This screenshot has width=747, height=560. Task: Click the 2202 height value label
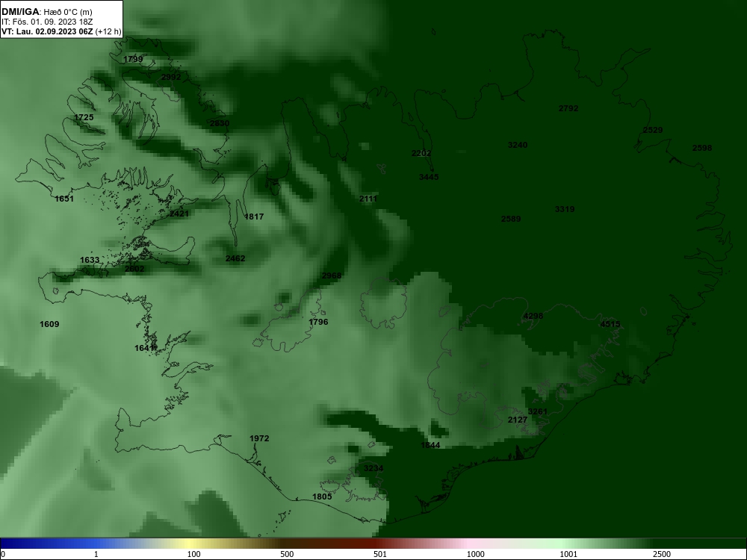click(x=421, y=153)
